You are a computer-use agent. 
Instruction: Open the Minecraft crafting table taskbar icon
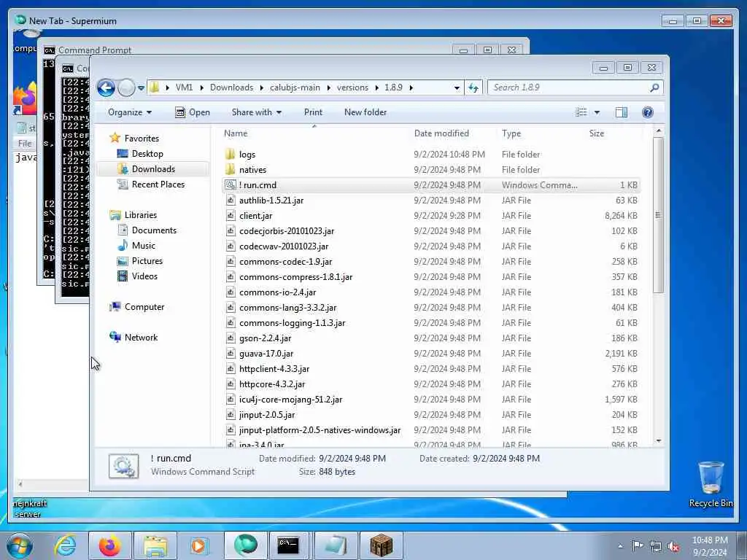point(381,545)
